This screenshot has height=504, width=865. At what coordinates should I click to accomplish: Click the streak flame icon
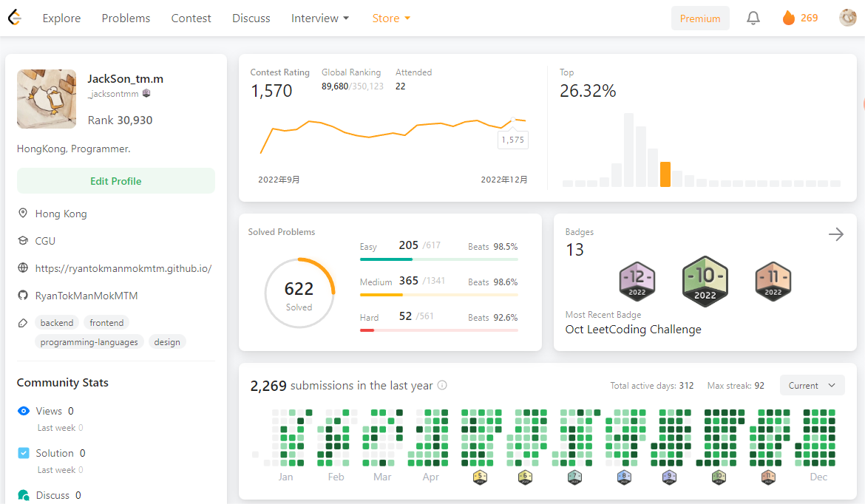pyautogui.click(x=789, y=18)
